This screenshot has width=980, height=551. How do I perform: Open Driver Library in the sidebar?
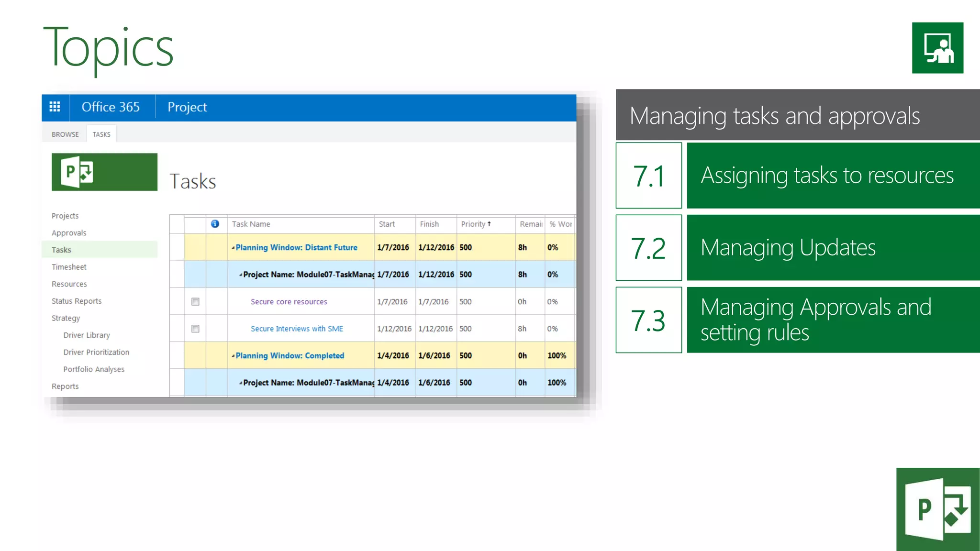(x=87, y=335)
